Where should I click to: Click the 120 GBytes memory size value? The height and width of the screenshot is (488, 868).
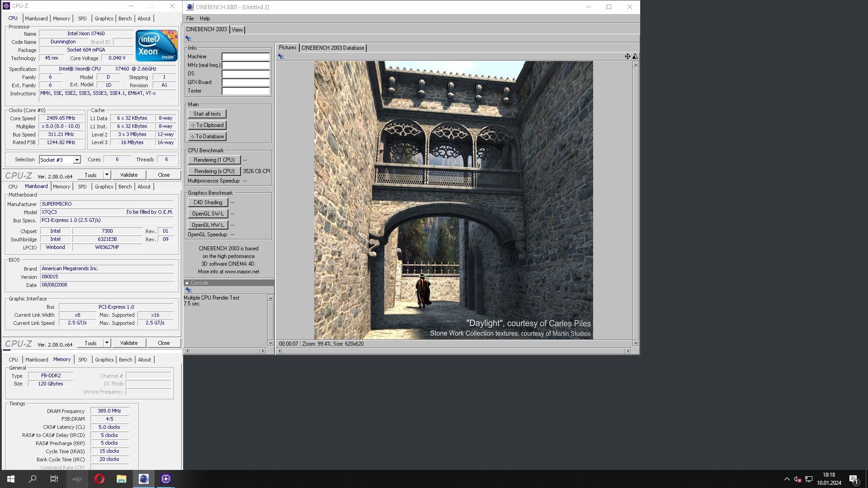pos(51,384)
